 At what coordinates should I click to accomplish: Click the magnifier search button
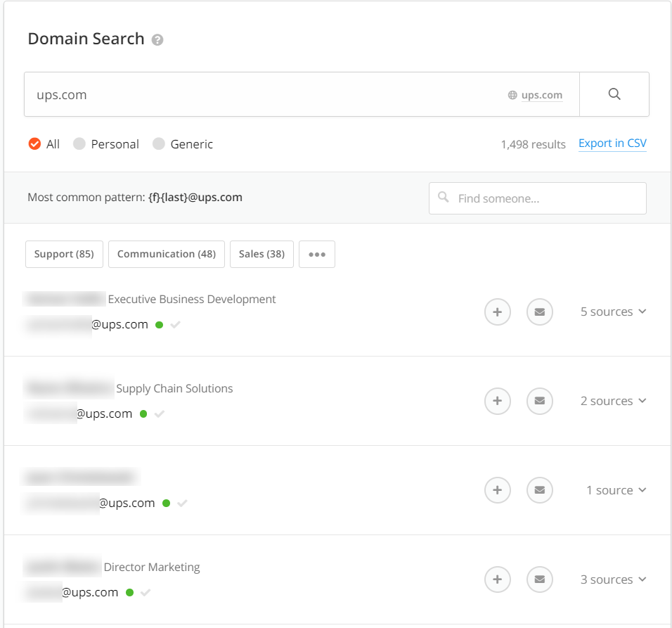click(614, 94)
